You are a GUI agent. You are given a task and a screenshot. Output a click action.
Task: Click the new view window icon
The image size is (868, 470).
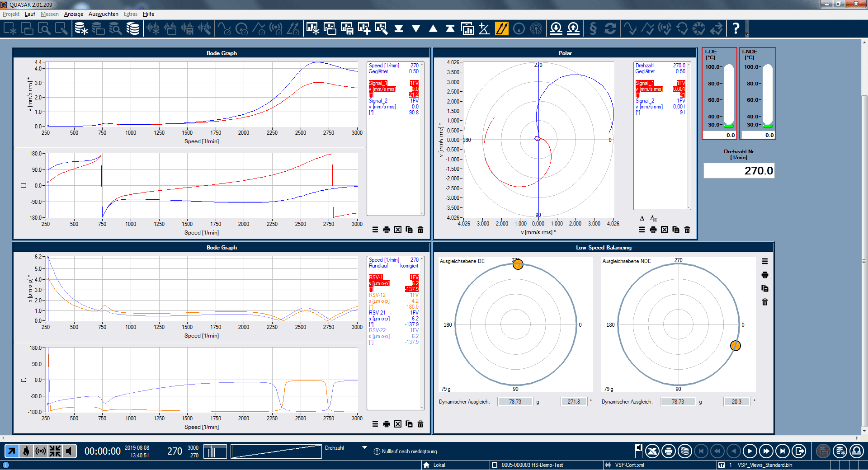pos(312,29)
